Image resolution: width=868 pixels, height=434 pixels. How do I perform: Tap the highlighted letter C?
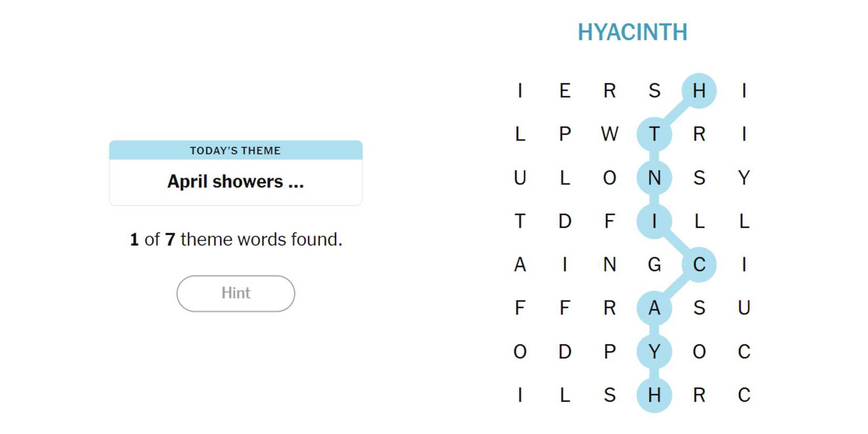[x=699, y=265]
